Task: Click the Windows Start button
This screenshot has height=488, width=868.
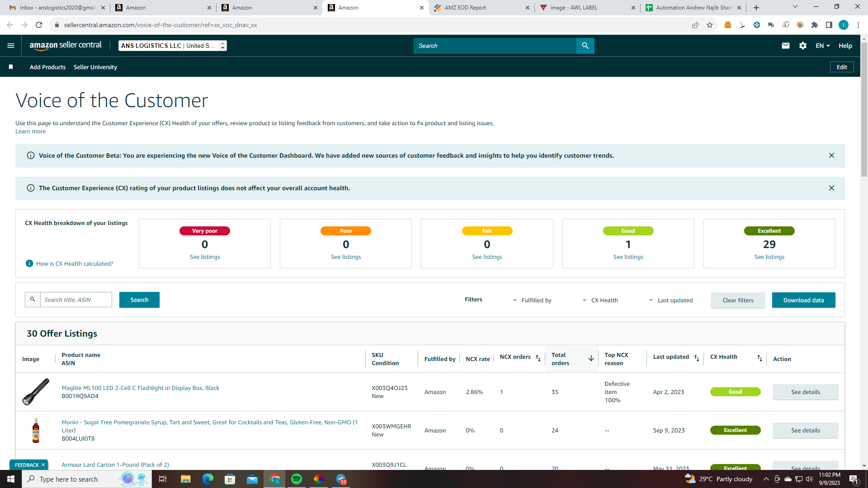Action: click(x=11, y=479)
